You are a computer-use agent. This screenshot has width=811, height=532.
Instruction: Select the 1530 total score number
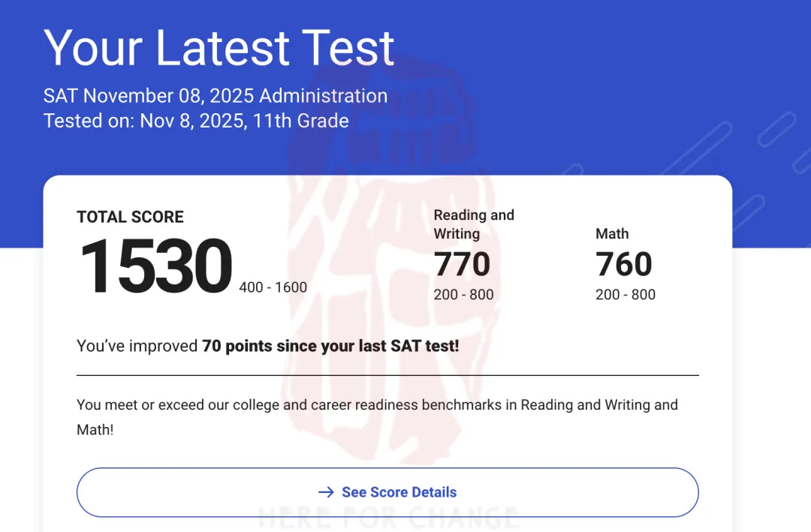tap(155, 266)
